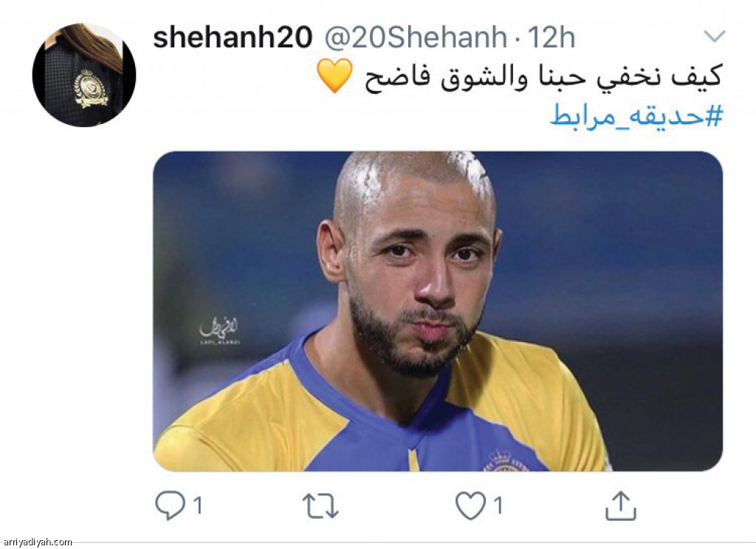
Task: Click the club crest on the yellow jersey
Action: [x=506, y=461]
